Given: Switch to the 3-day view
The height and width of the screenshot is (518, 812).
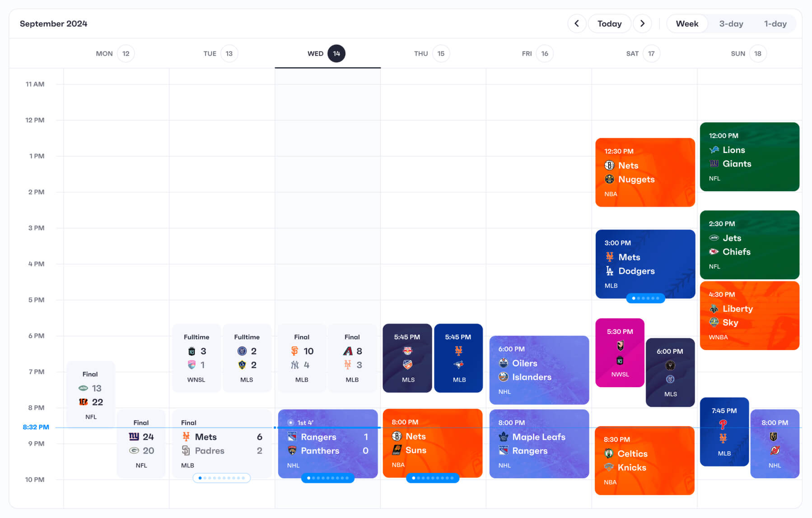Looking at the screenshot, I should pos(731,23).
